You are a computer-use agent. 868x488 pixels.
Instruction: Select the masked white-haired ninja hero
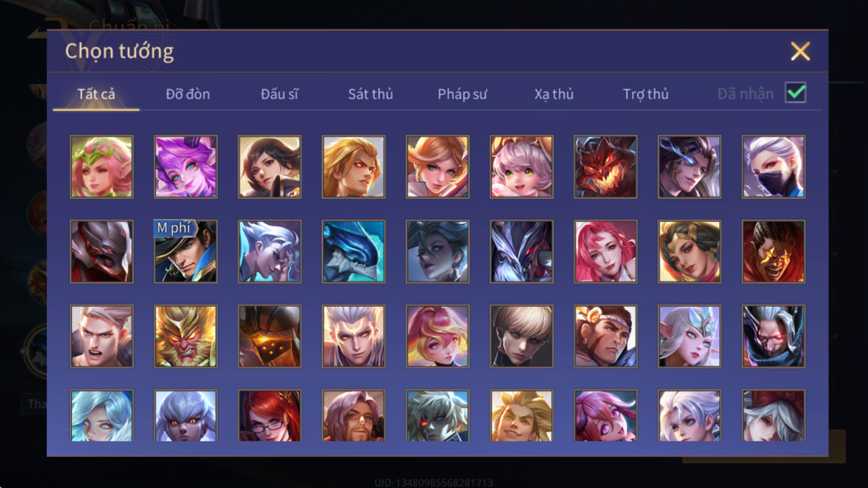click(x=773, y=167)
